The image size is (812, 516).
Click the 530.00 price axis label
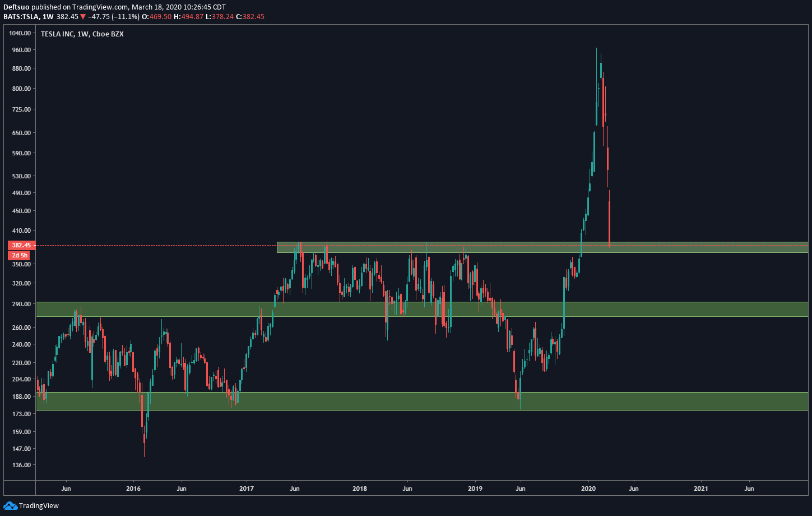tap(20, 176)
